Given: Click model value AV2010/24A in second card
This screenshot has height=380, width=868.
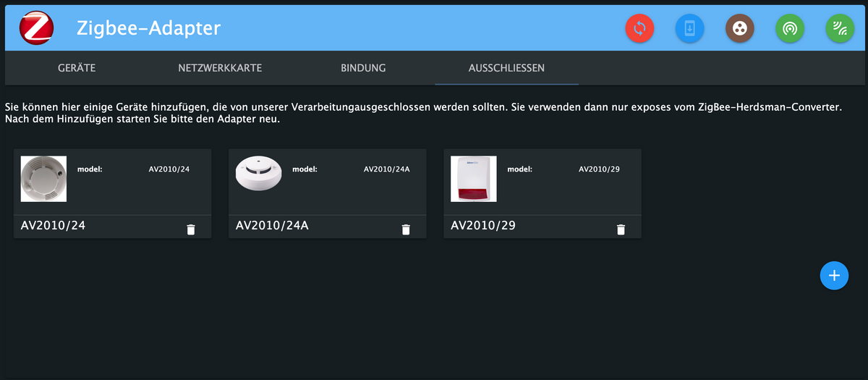Looking at the screenshot, I should [x=386, y=169].
